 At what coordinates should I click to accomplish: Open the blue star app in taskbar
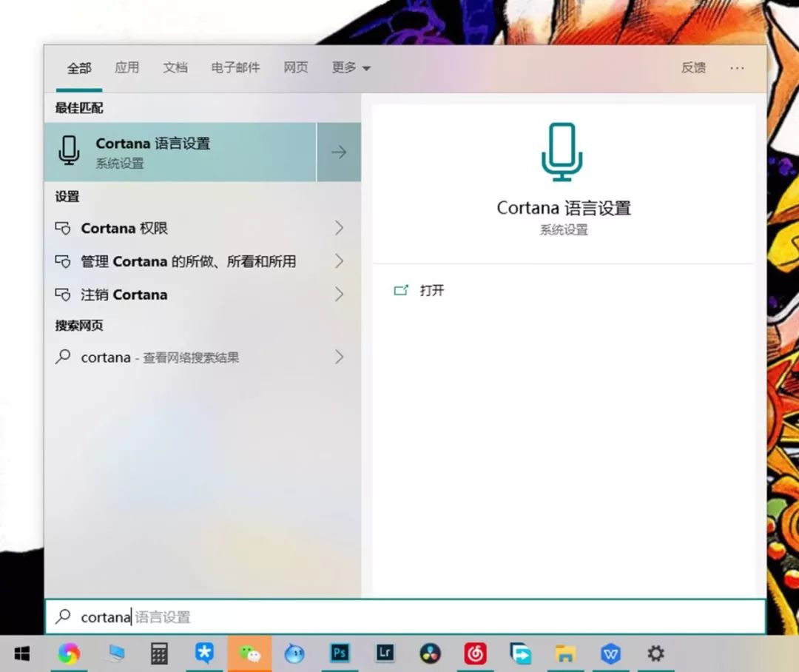click(x=204, y=653)
